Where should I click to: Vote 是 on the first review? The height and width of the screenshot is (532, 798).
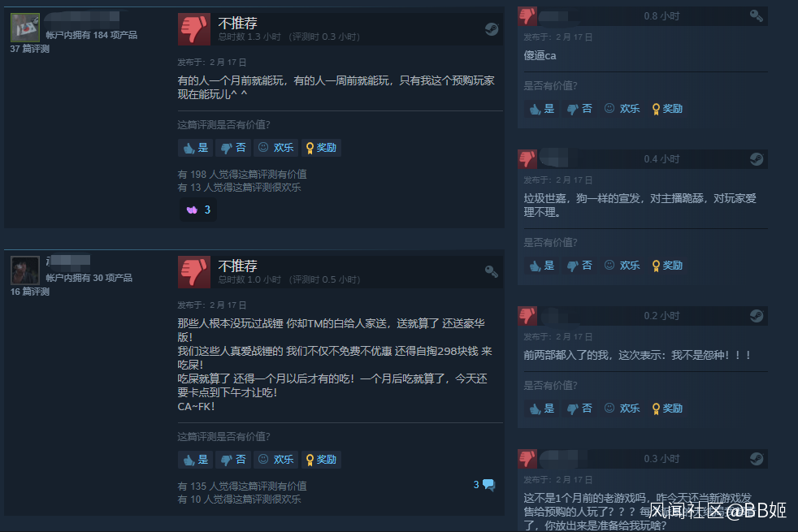196,148
